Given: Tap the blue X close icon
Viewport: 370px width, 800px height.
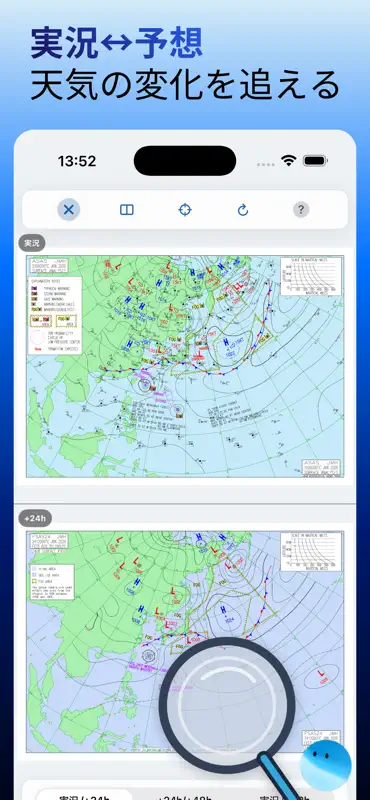Looking at the screenshot, I should (x=68, y=209).
